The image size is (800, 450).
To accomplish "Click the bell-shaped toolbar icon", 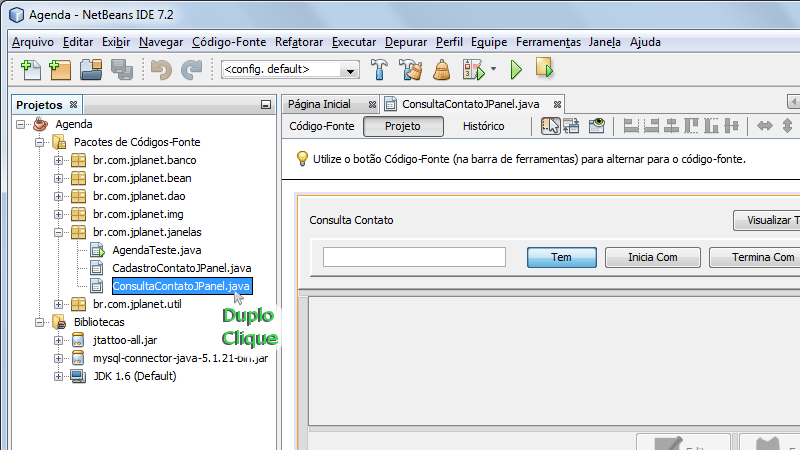I will (442, 70).
